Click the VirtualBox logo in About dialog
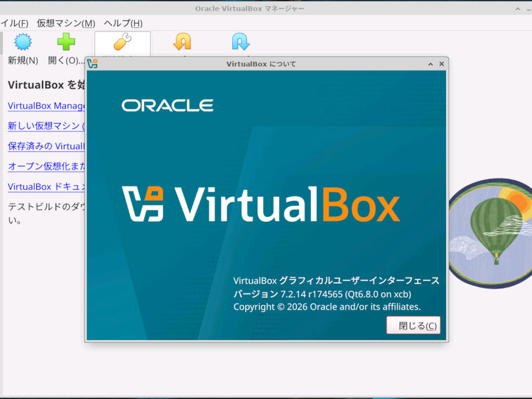 pyautogui.click(x=261, y=204)
